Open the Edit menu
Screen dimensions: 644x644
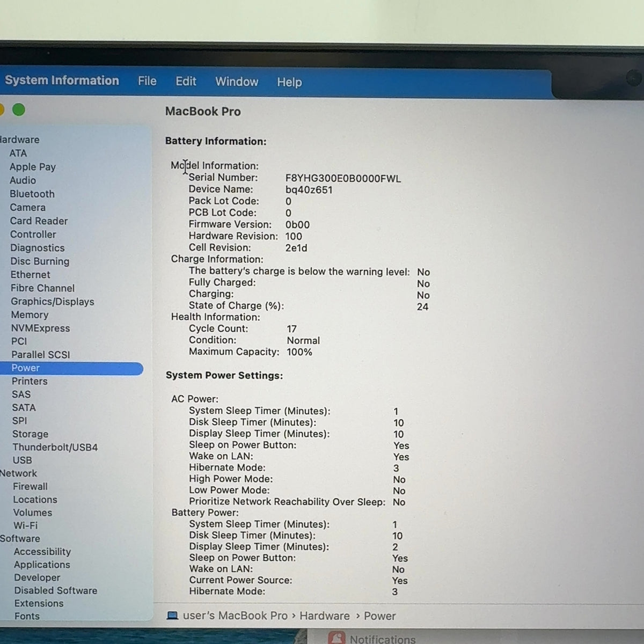click(x=186, y=82)
